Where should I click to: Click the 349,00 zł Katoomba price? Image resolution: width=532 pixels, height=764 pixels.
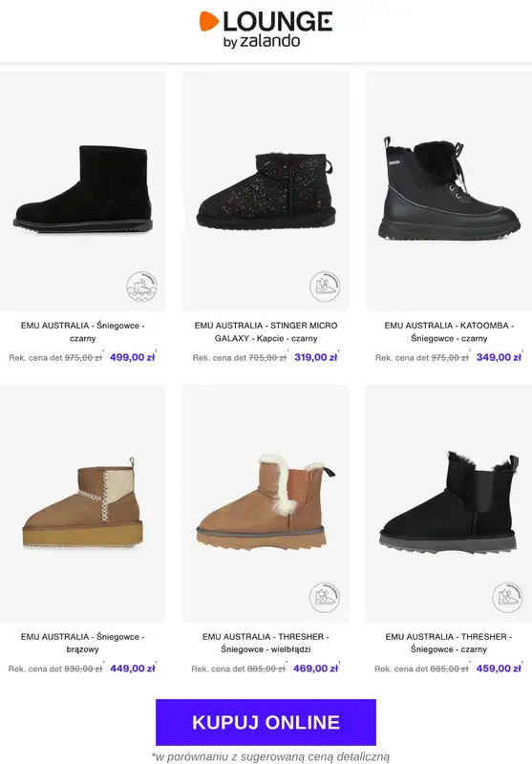point(499,357)
